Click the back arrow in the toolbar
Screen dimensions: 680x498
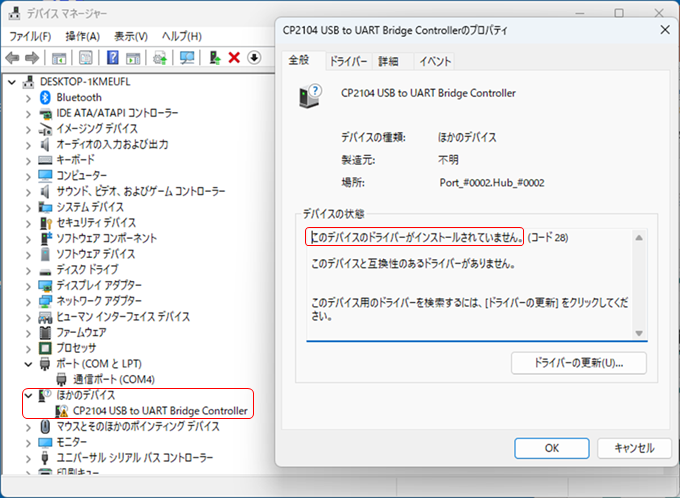point(13,58)
